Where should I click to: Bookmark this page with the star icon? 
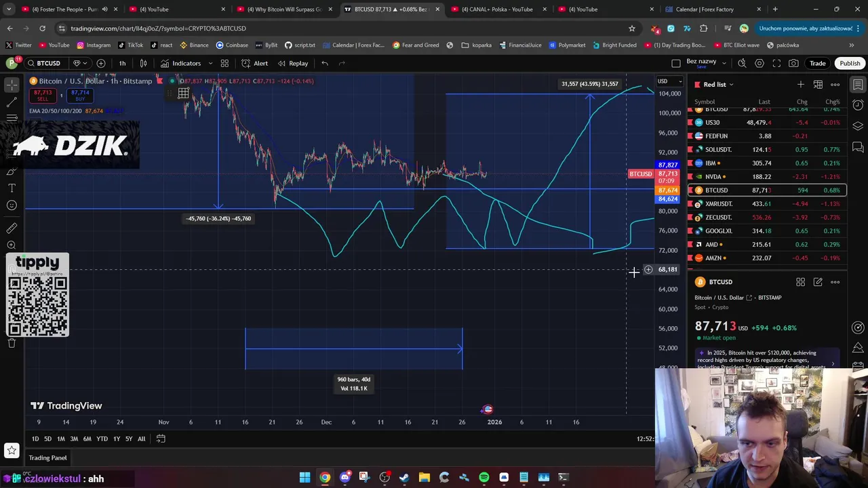[x=632, y=28]
